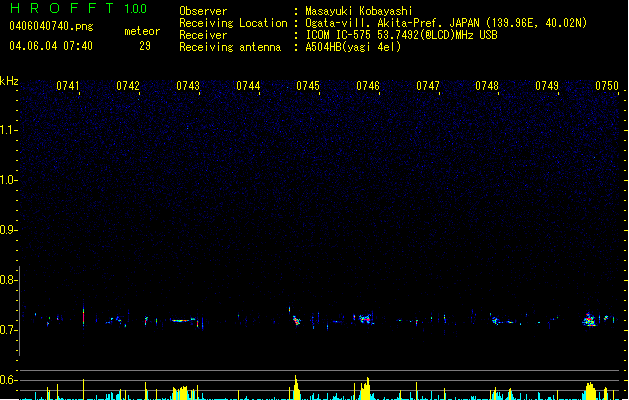Click the 0.9 kHz axis label
This screenshot has width=629, height=400.
pos(8,230)
